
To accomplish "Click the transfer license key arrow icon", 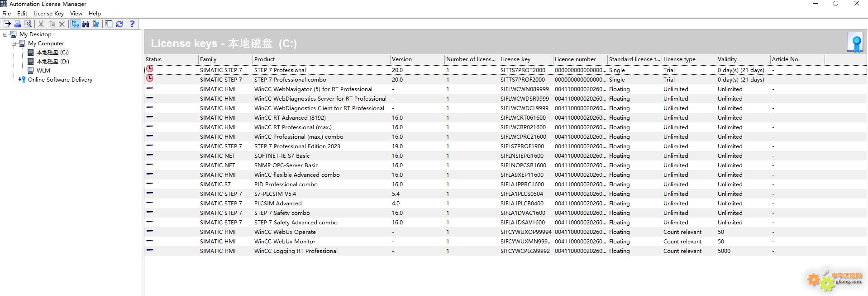I will pos(7,24).
